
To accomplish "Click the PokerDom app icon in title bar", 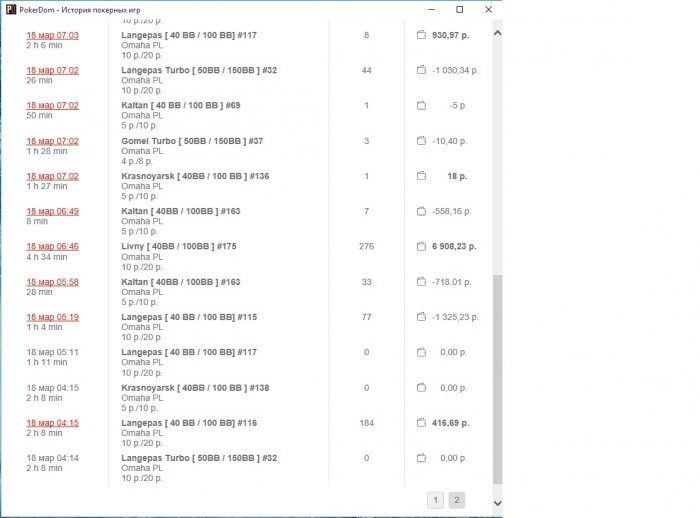I will 11,9.
